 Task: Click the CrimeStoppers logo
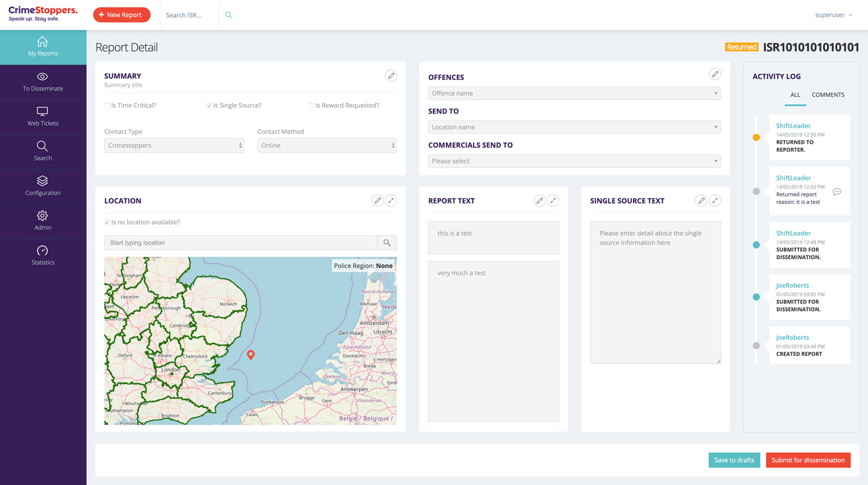(x=43, y=14)
